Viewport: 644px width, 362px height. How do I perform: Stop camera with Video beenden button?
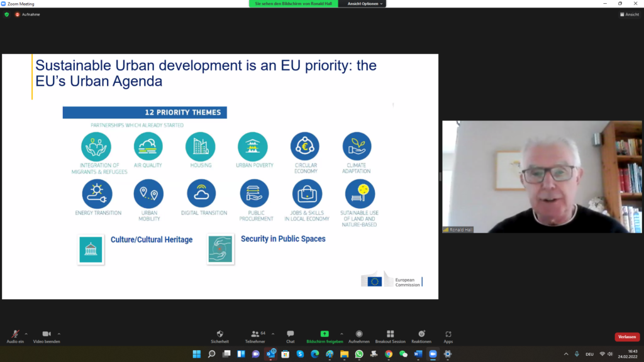point(47,336)
